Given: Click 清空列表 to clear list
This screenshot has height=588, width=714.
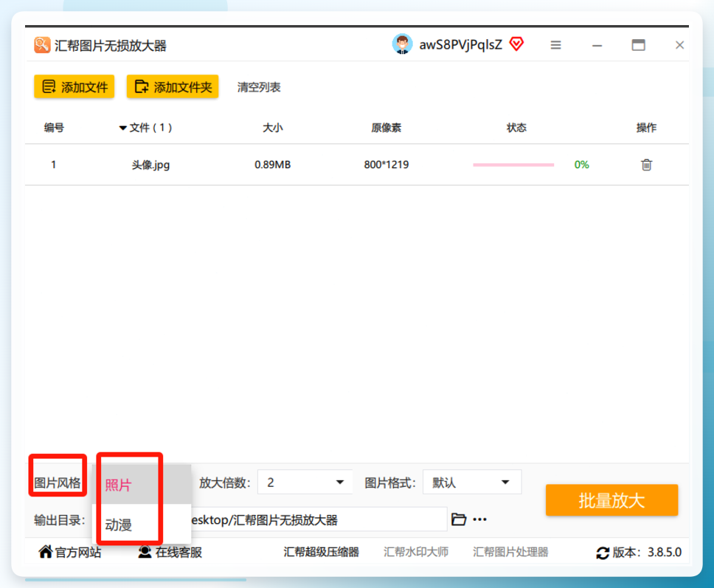Looking at the screenshot, I should point(259,87).
